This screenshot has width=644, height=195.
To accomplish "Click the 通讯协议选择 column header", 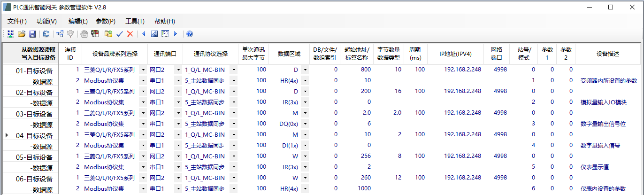I will [x=211, y=54].
